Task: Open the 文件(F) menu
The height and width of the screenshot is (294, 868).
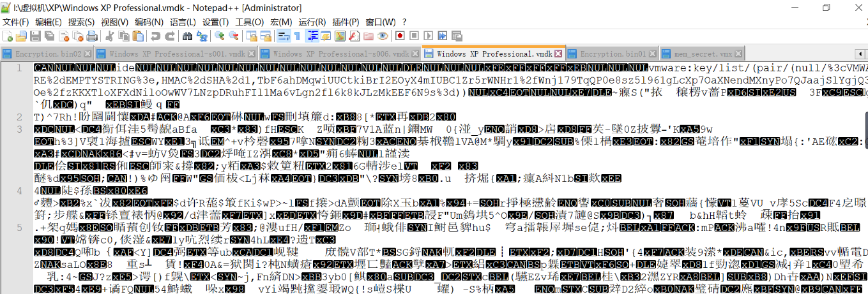Action: pos(16,22)
